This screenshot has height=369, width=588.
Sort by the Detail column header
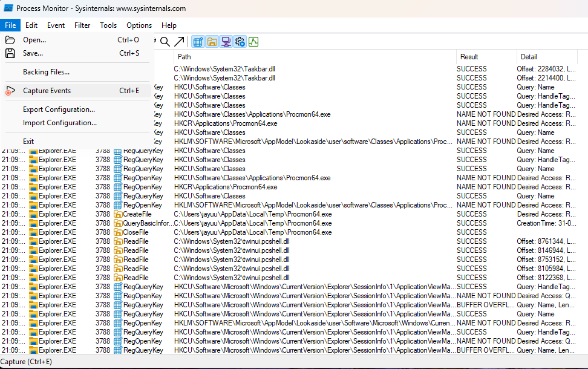[547, 57]
